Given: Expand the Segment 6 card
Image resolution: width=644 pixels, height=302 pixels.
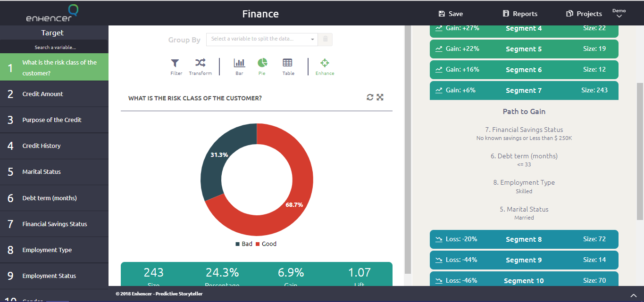Looking at the screenshot, I should [x=524, y=70].
